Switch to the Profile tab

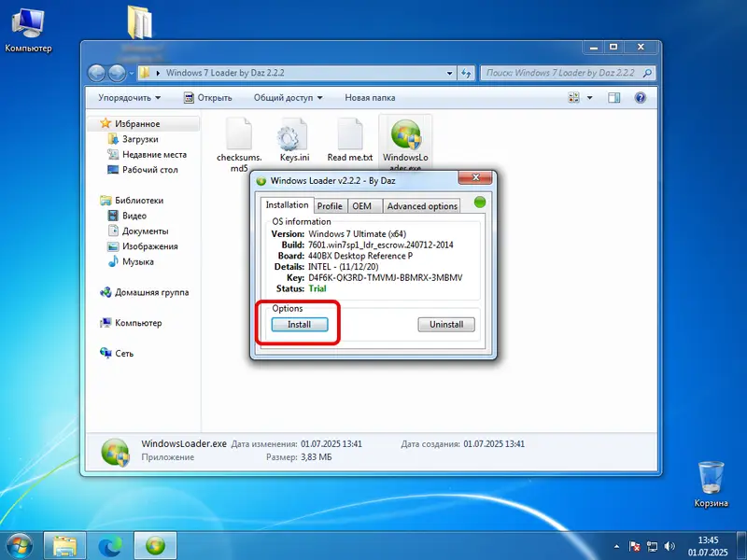(330, 205)
